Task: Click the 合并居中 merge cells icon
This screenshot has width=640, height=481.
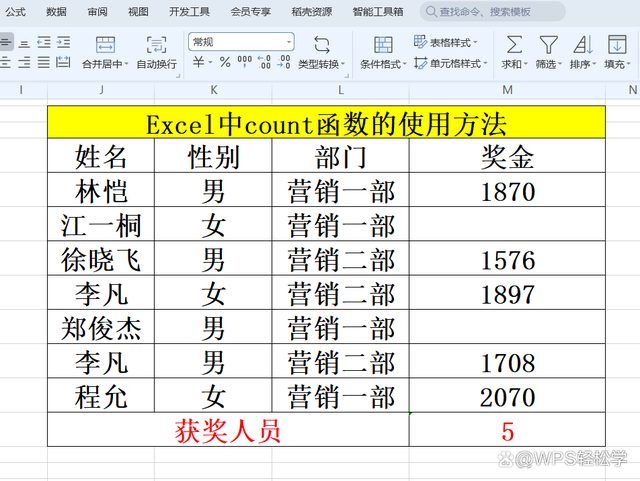Action: pyautogui.click(x=104, y=45)
